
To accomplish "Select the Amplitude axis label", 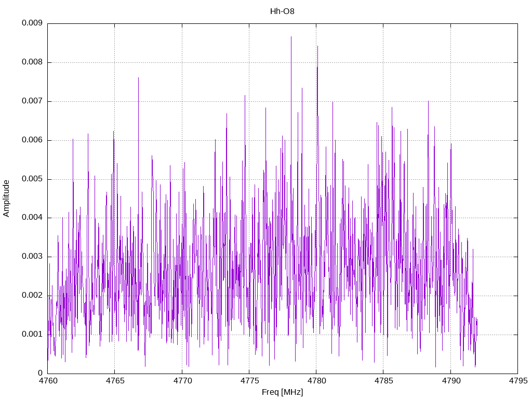I will [x=6, y=198].
